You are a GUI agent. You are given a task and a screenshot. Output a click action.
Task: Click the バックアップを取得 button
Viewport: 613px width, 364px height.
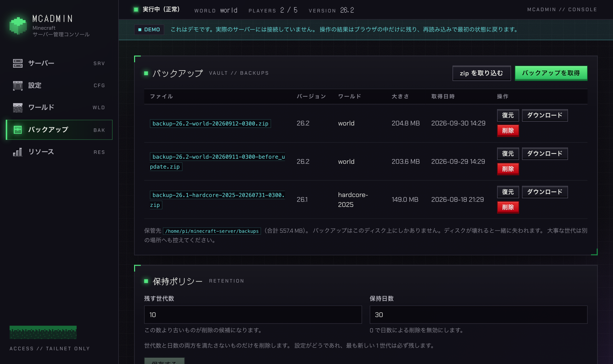pos(551,73)
